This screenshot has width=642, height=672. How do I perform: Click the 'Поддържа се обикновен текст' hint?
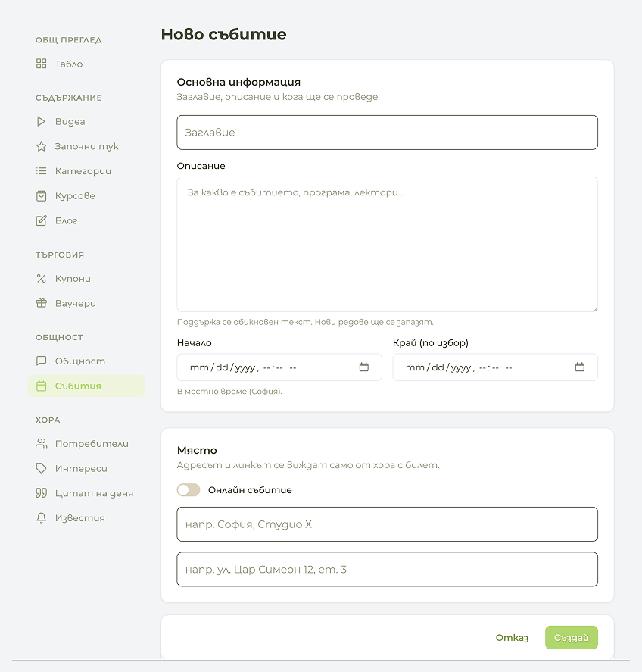305,322
